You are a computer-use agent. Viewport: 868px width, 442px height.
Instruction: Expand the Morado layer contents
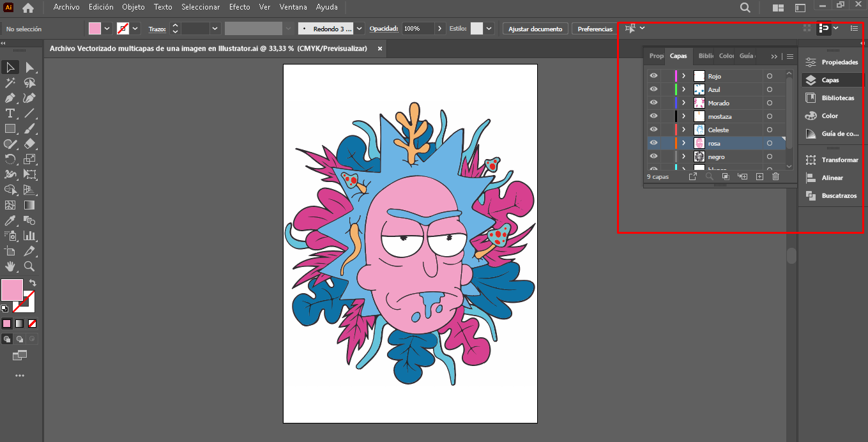point(684,103)
